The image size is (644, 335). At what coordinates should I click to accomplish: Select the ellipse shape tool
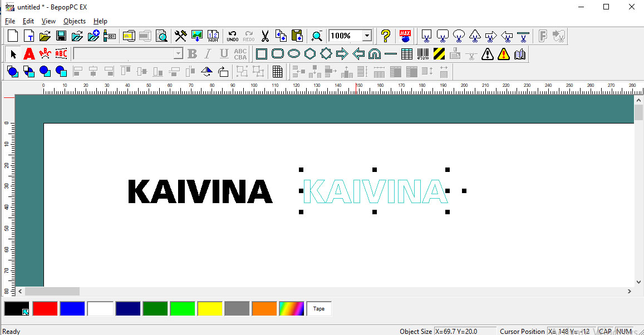pyautogui.click(x=294, y=54)
